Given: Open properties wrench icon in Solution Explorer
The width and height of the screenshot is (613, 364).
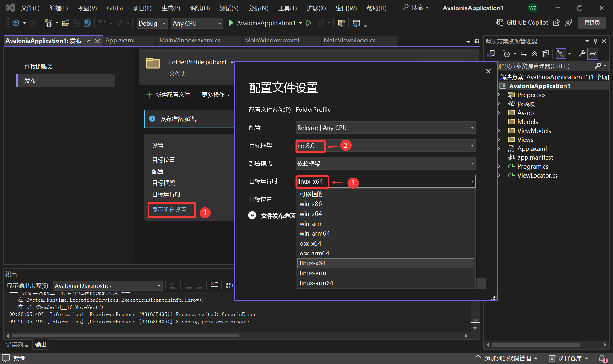Looking at the screenshot, I should tap(582, 54).
